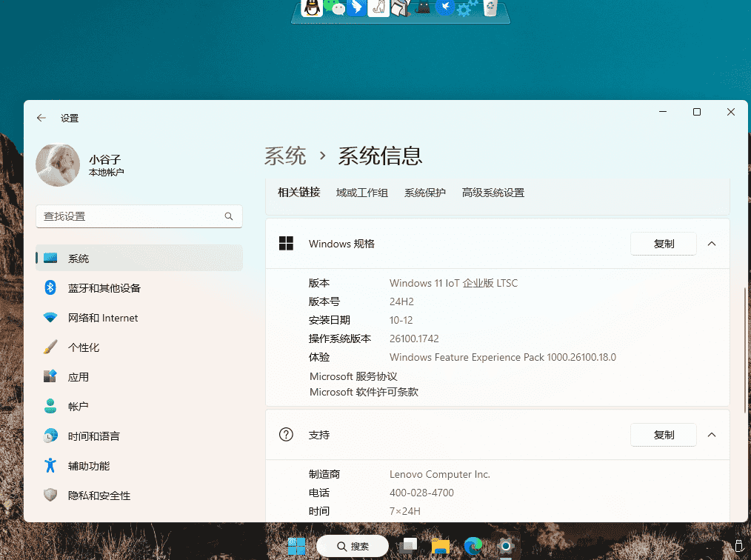
Task: Open the blue circle bird app in dock
Action: coord(445,7)
